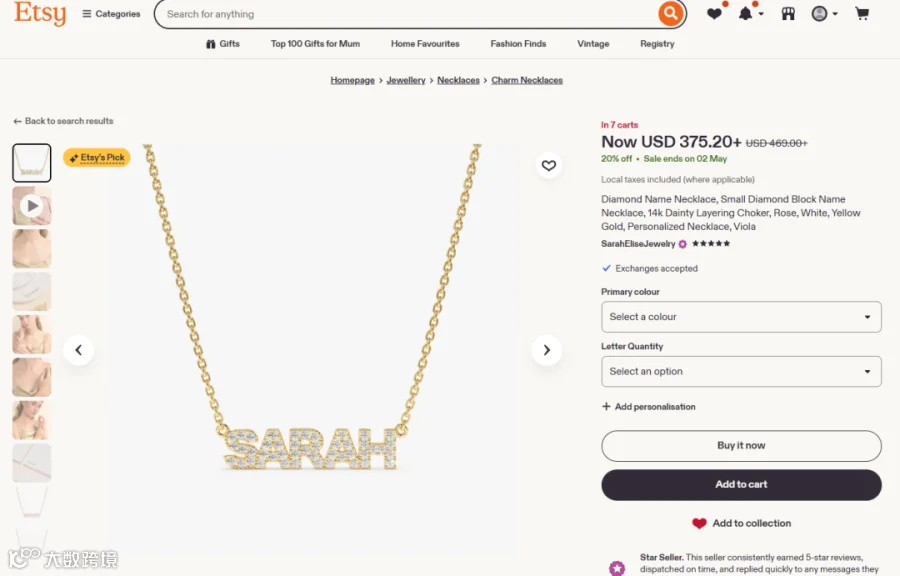
Task: Expand the Primary colour select dropdown
Action: click(741, 317)
